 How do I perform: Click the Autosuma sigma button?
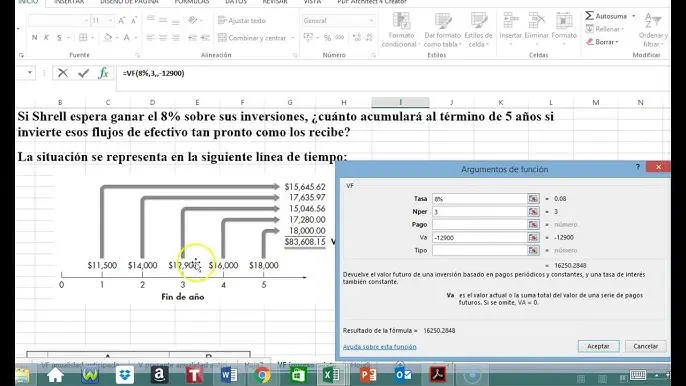(606, 16)
